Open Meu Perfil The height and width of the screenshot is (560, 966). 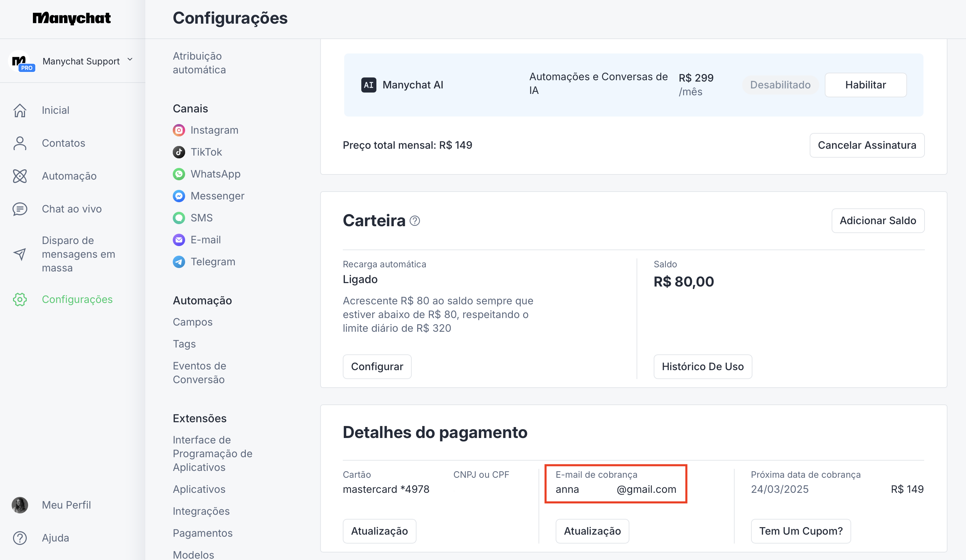pos(66,505)
